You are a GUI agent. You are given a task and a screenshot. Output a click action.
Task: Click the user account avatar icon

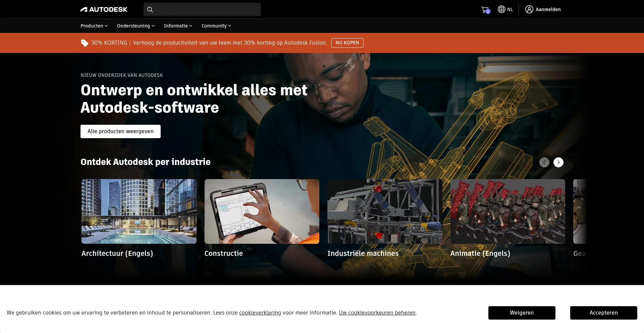pyautogui.click(x=529, y=9)
